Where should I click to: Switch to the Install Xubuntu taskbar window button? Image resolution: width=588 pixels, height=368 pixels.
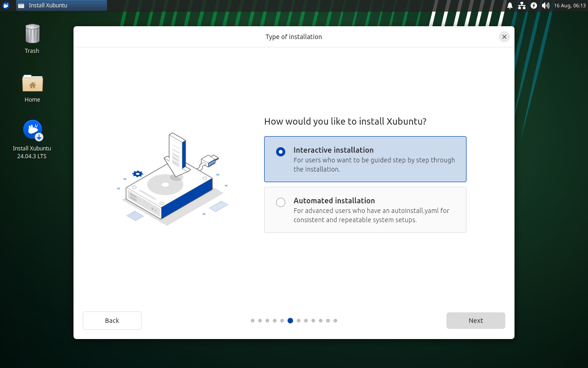coord(62,6)
